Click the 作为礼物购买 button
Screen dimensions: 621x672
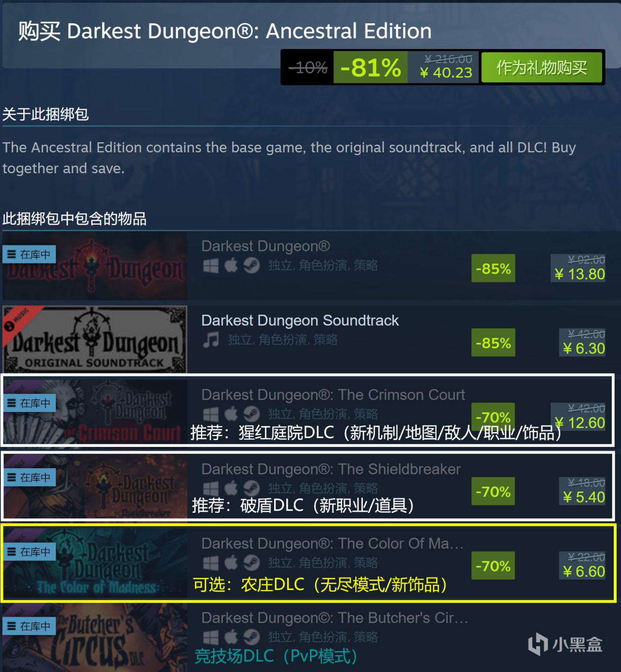coord(542,67)
